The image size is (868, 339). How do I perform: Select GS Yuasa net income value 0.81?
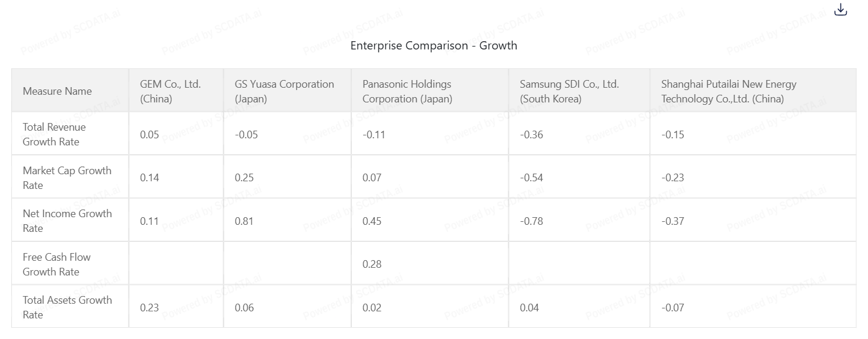(x=244, y=221)
